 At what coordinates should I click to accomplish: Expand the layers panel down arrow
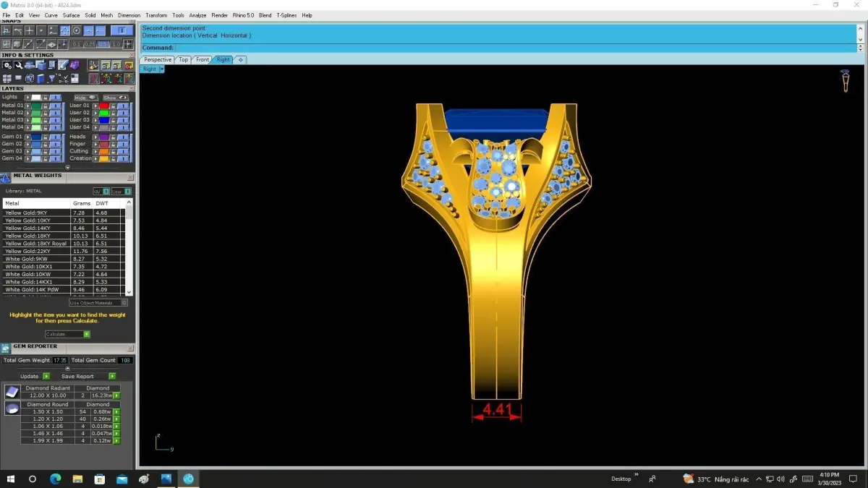[67, 168]
